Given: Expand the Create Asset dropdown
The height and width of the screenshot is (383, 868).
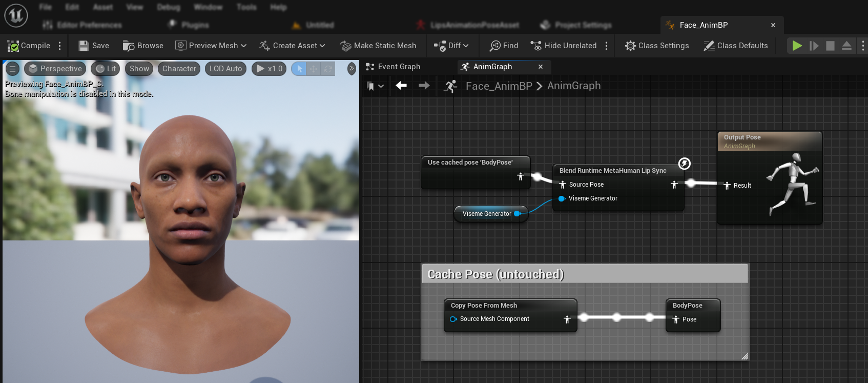Looking at the screenshot, I should tap(292, 46).
